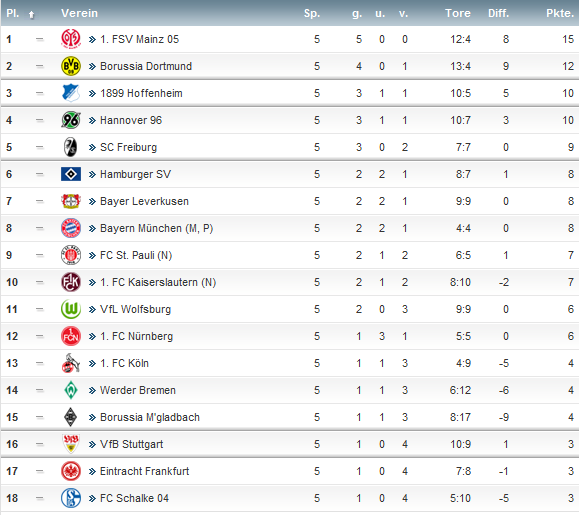Click the VfL Wolfsburg green W logo
579x515 pixels.
(71, 309)
